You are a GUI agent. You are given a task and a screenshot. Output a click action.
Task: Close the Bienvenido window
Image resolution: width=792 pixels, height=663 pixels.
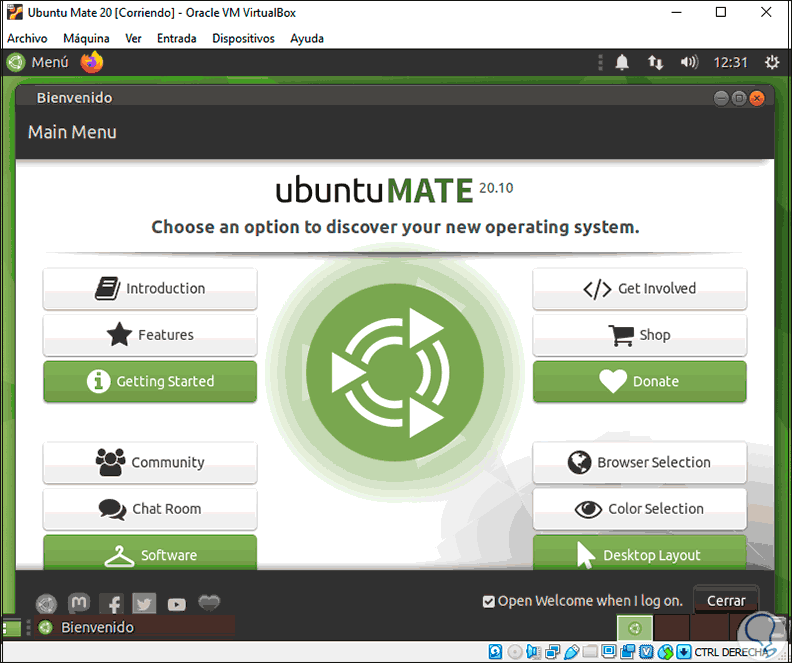[x=756, y=98]
